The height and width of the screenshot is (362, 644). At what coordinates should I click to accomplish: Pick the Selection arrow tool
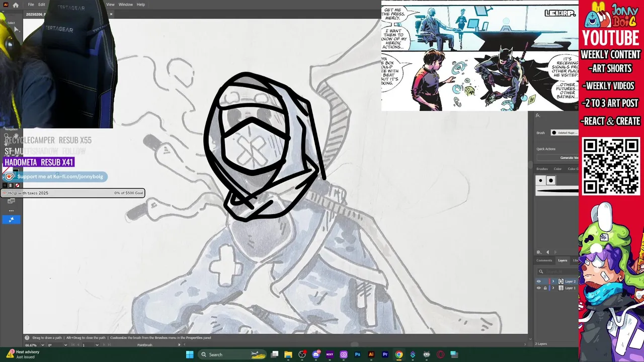pyautogui.click(x=16, y=29)
